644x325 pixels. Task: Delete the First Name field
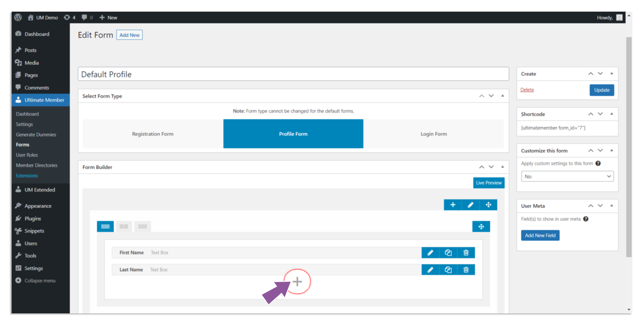point(466,253)
